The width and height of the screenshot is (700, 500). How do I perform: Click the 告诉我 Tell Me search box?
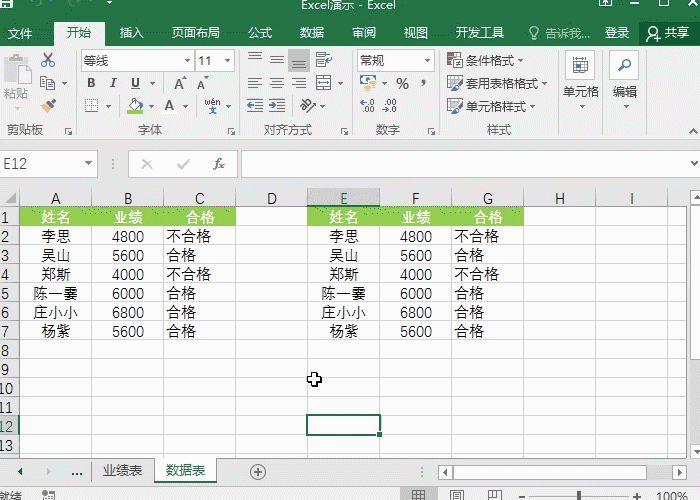[560, 33]
